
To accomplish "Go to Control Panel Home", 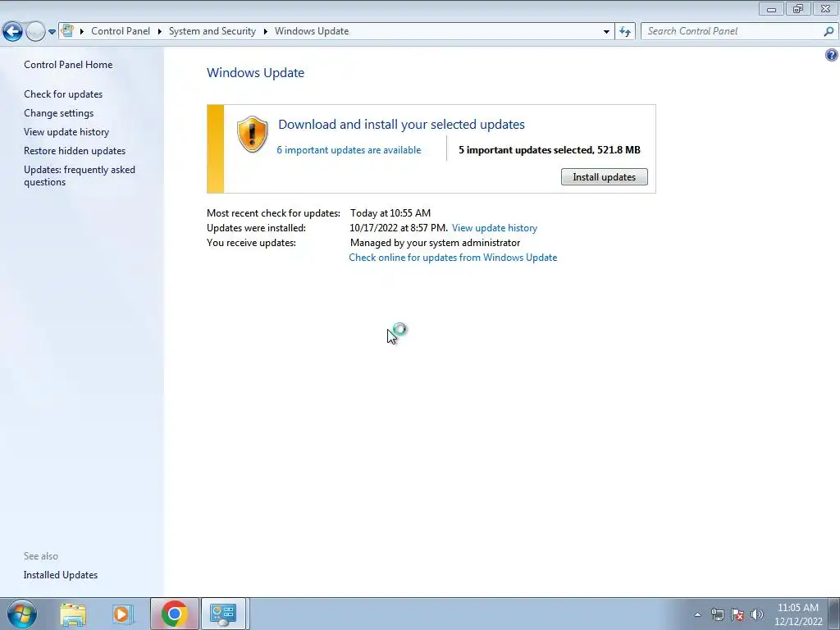I will [x=68, y=64].
